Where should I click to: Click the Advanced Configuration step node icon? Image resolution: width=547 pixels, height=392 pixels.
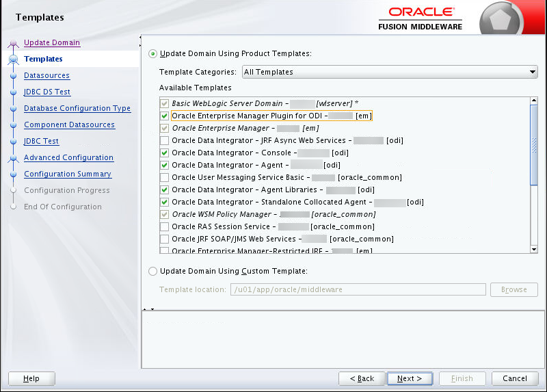(x=14, y=158)
